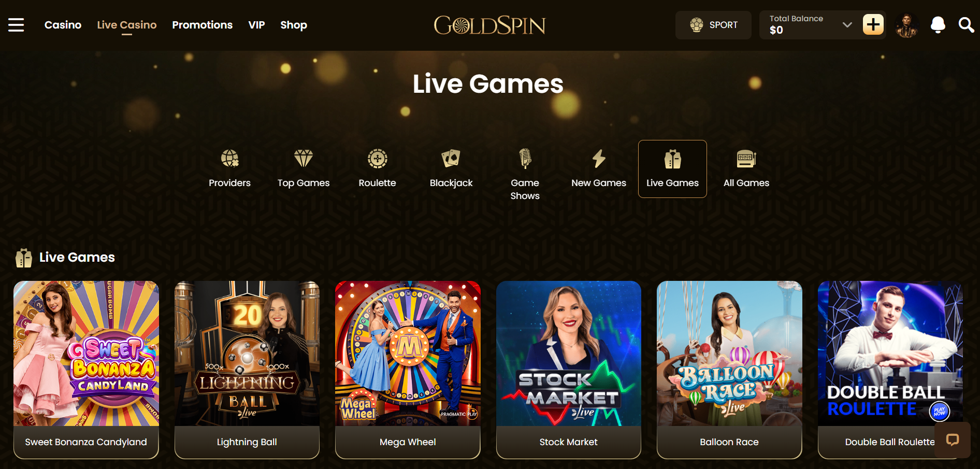Open the Promotions menu item
Image resolution: width=980 pixels, height=469 pixels.
pyautogui.click(x=202, y=25)
